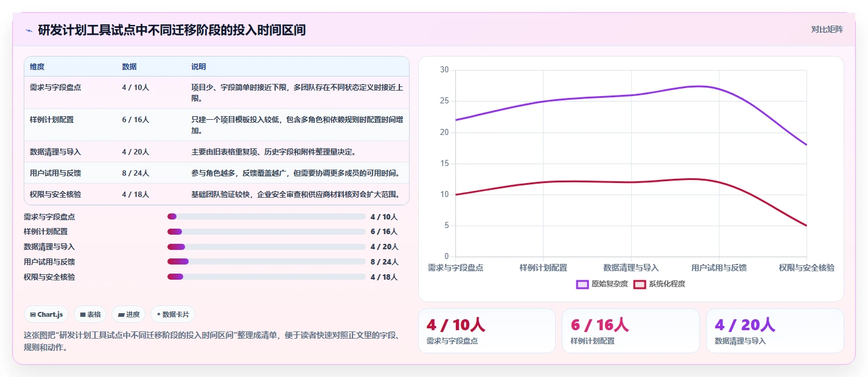Click the 权限与安全核验 label on the chart axis
This screenshot has width=868, height=377.
(x=807, y=268)
